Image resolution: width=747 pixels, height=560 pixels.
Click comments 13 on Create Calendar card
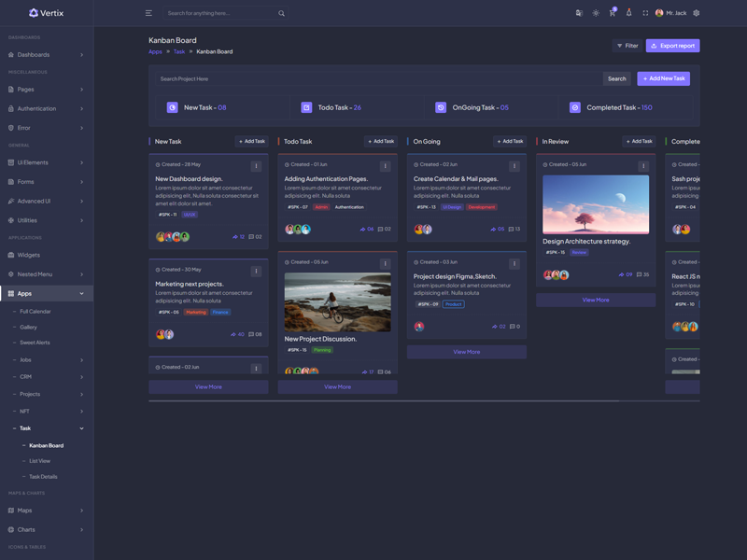[514, 229]
